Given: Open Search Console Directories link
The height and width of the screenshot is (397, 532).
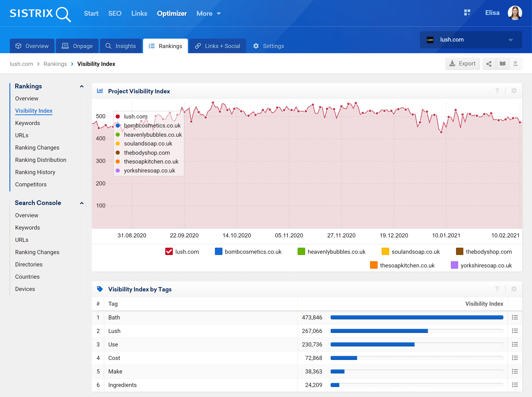Looking at the screenshot, I should coord(29,264).
